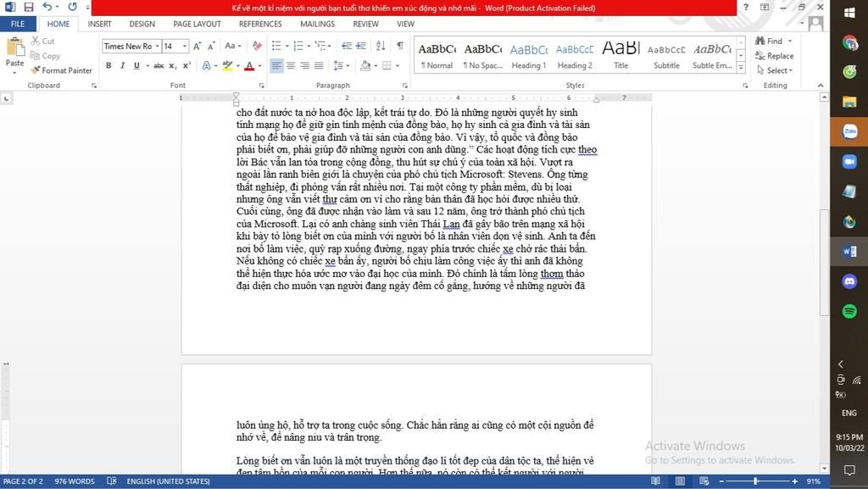This screenshot has height=489, width=868.
Task: Activate the Format Painter
Action: (x=61, y=70)
